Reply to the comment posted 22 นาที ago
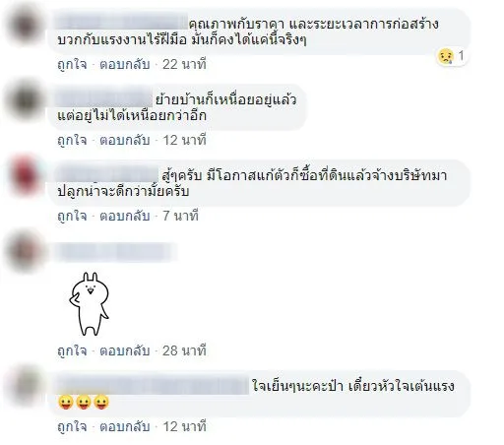 point(125,64)
